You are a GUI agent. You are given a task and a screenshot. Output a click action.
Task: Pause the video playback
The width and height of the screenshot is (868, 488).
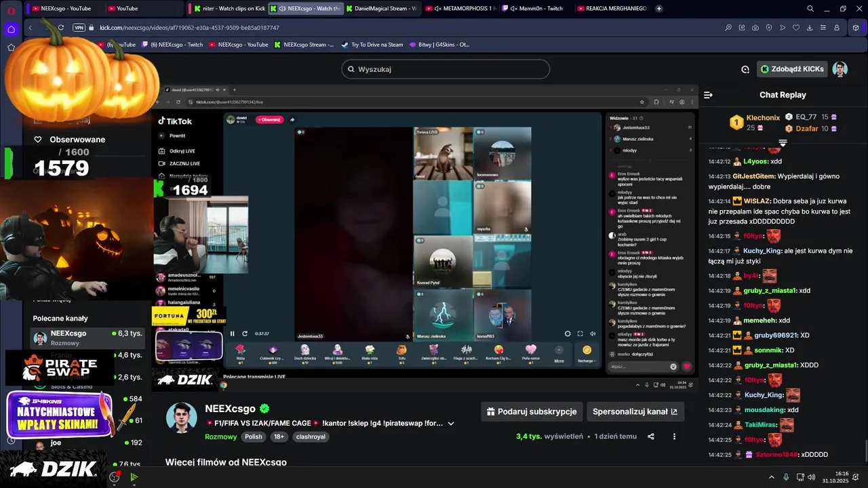click(x=233, y=333)
